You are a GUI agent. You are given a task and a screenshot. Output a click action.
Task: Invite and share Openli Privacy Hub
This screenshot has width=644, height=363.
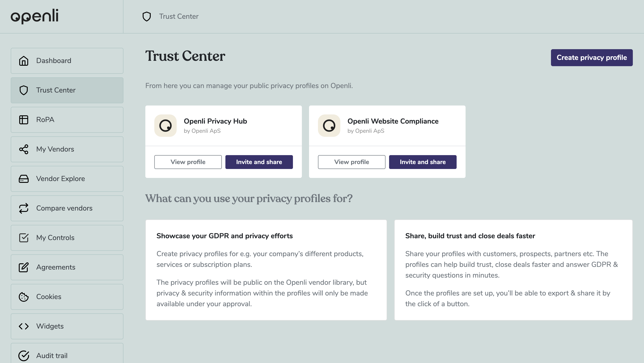(259, 162)
